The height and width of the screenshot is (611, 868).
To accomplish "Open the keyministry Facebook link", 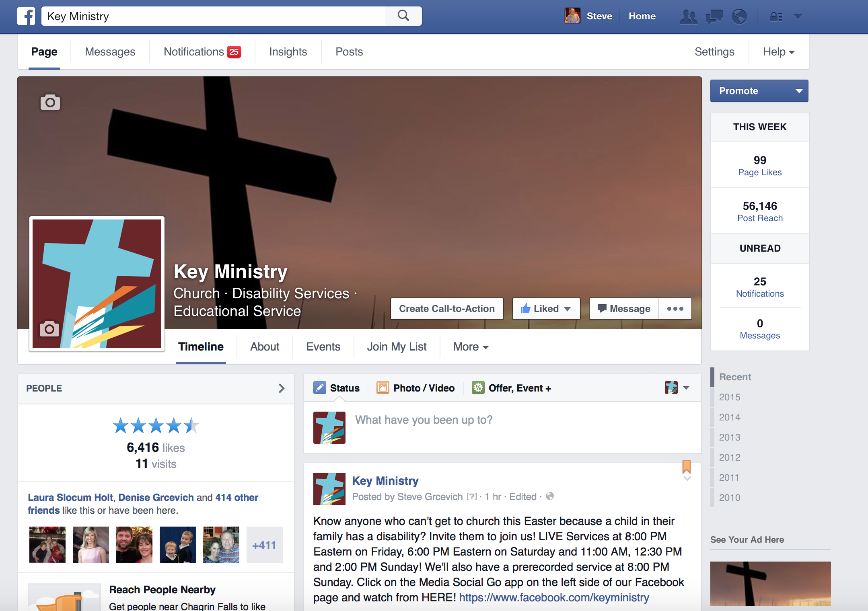I will coord(554,597).
